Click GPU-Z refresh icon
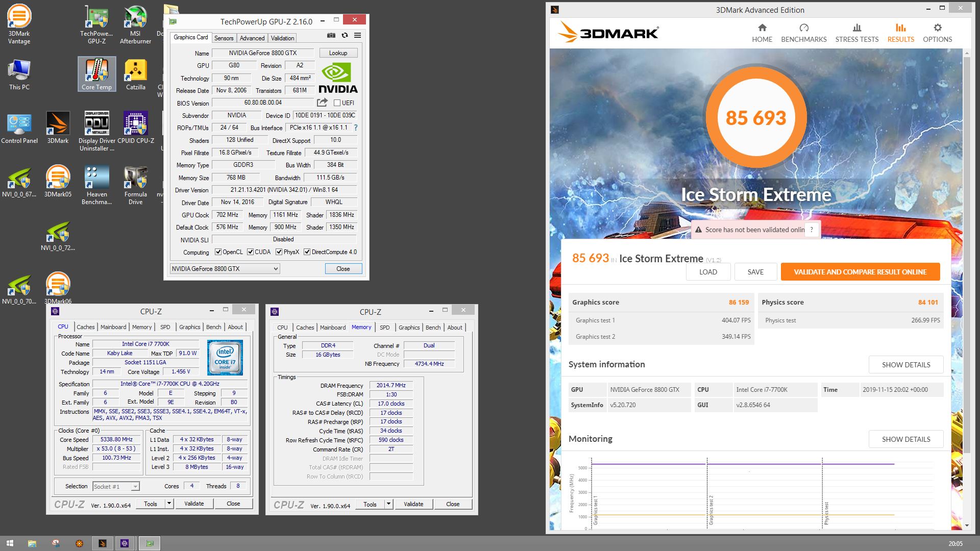Image resolution: width=980 pixels, height=551 pixels. tap(345, 35)
